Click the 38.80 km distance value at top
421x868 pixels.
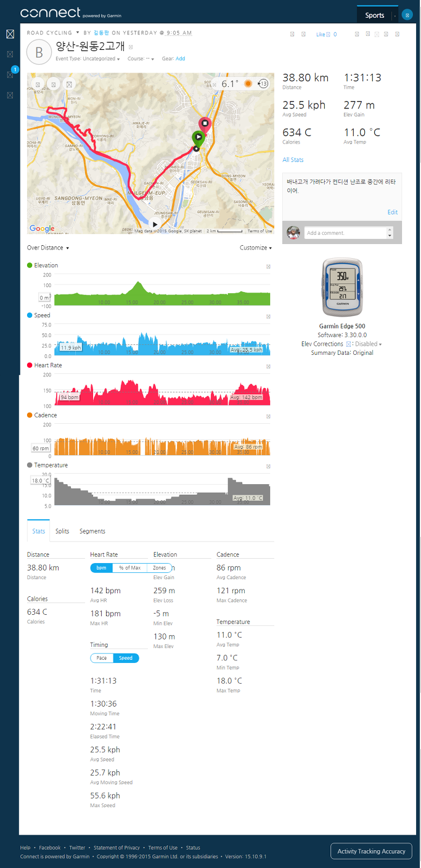[x=306, y=78]
